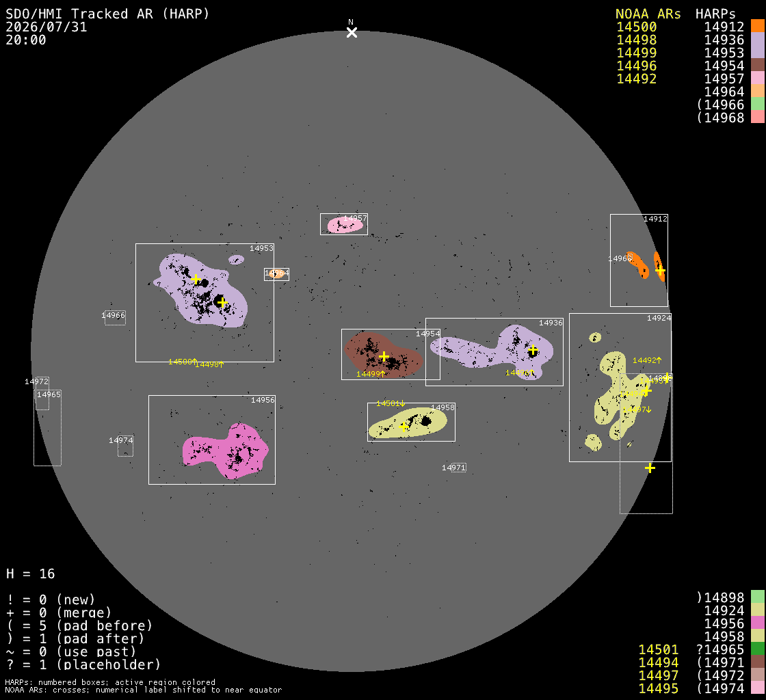Viewport: 766px width, 700px height.
Task: Click the yellow cross below the 14924 box
Action: pos(650,468)
